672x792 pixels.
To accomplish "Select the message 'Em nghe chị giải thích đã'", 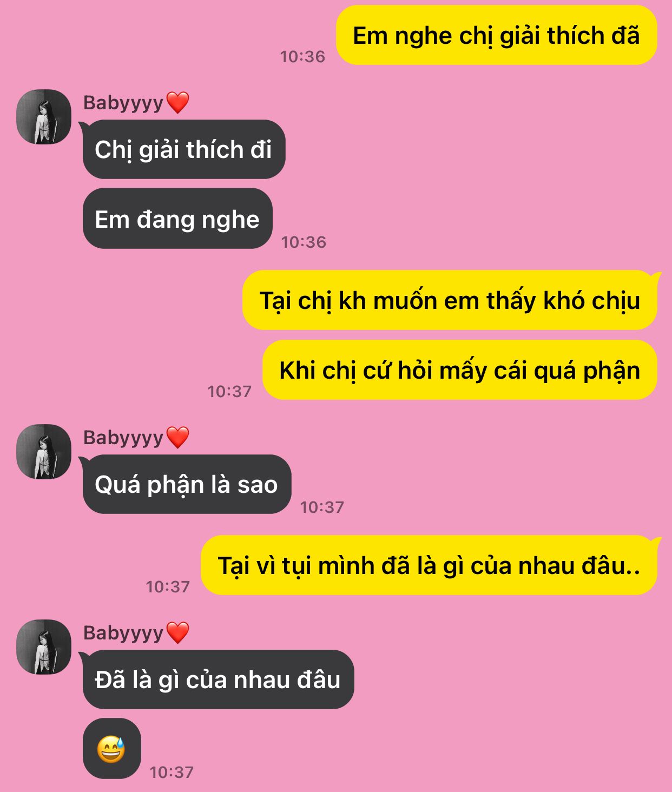I will [x=497, y=36].
